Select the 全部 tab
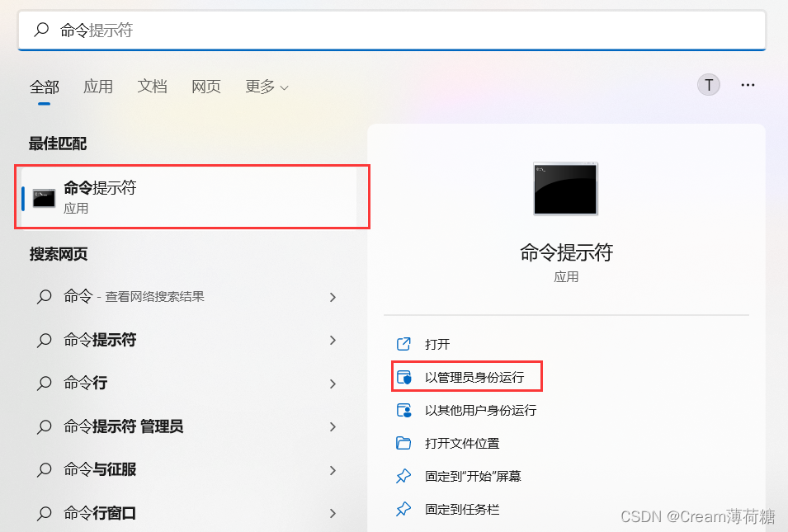This screenshot has height=532, width=788. coord(45,87)
